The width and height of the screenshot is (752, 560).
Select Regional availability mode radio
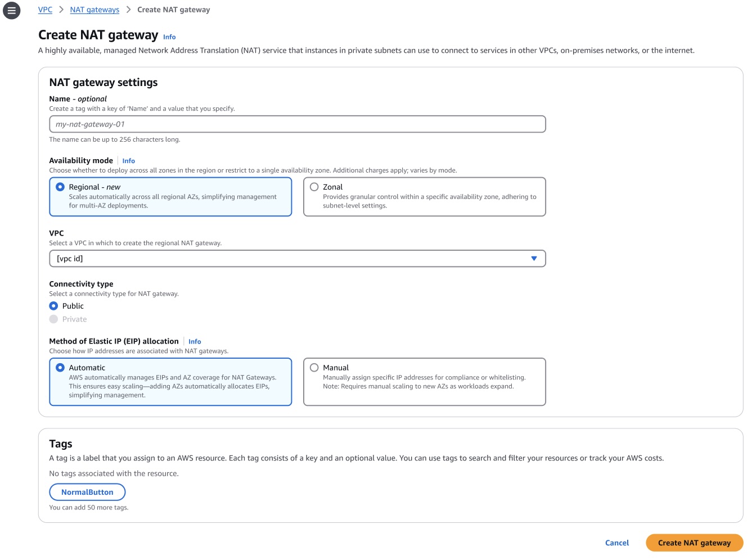coord(60,187)
